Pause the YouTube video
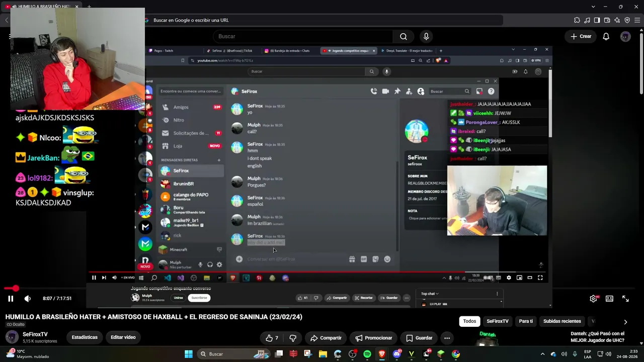The height and width of the screenshot is (362, 644). click(10, 299)
